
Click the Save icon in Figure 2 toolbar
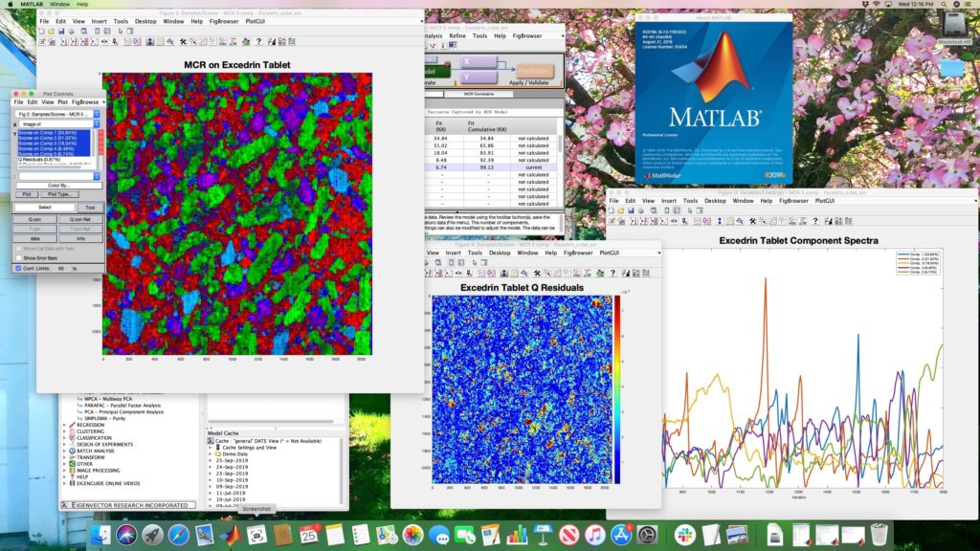(61, 31)
